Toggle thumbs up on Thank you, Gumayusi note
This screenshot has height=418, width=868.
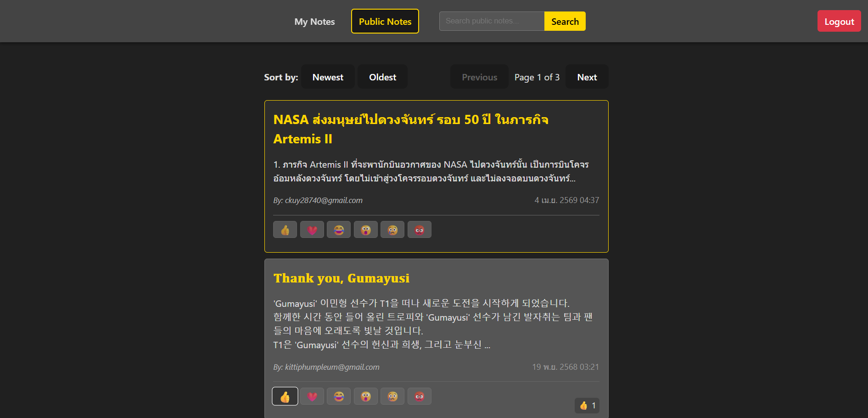[x=285, y=396]
